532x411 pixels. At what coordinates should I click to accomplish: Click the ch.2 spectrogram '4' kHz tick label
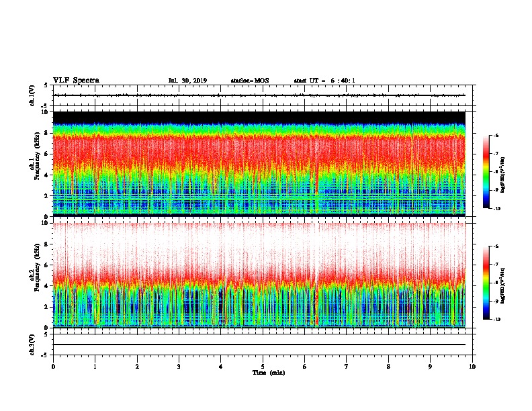tap(46, 286)
